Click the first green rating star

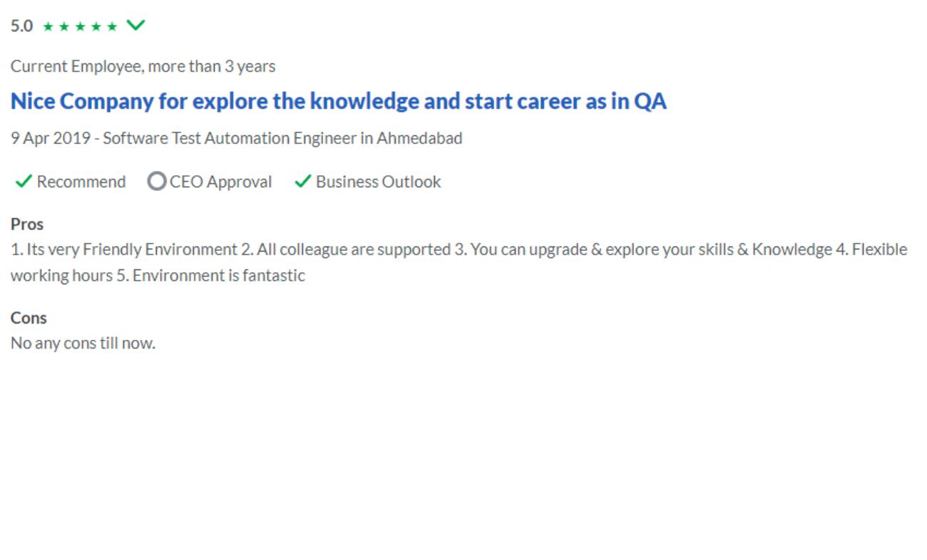pyautogui.click(x=48, y=27)
